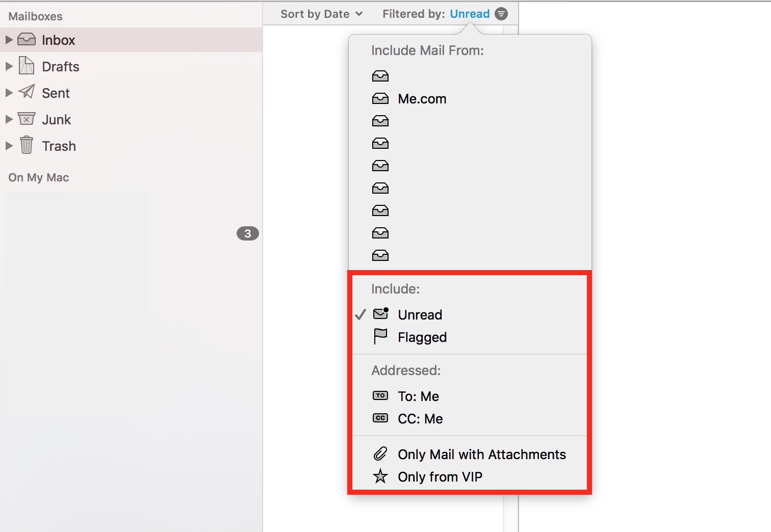Click the VIP star icon
771x532 pixels.
tap(380, 476)
